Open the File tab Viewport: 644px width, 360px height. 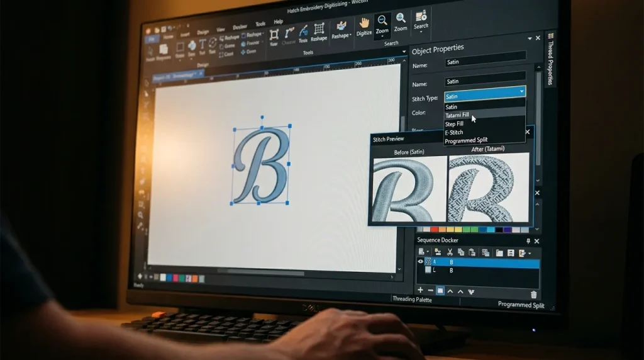(x=152, y=40)
